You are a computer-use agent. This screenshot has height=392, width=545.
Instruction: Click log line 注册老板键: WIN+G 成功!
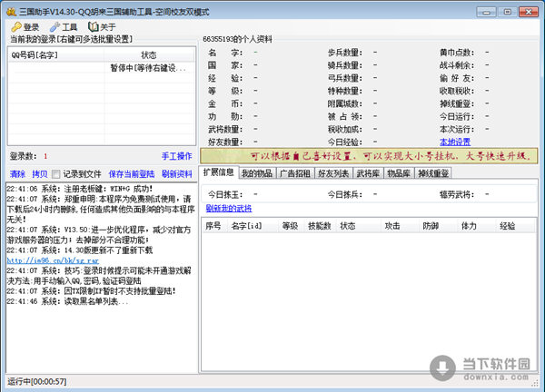pos(80,189)
